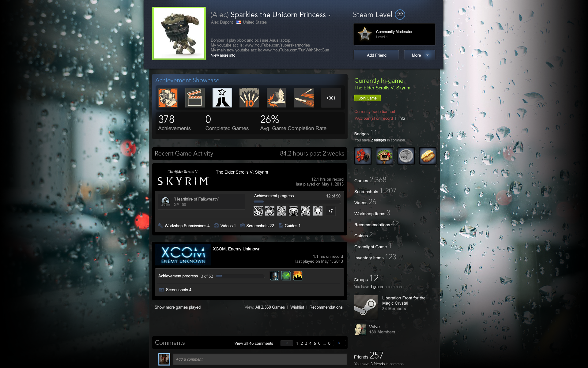Click the tank achievement icon in showcase

(x=168, y=98)
